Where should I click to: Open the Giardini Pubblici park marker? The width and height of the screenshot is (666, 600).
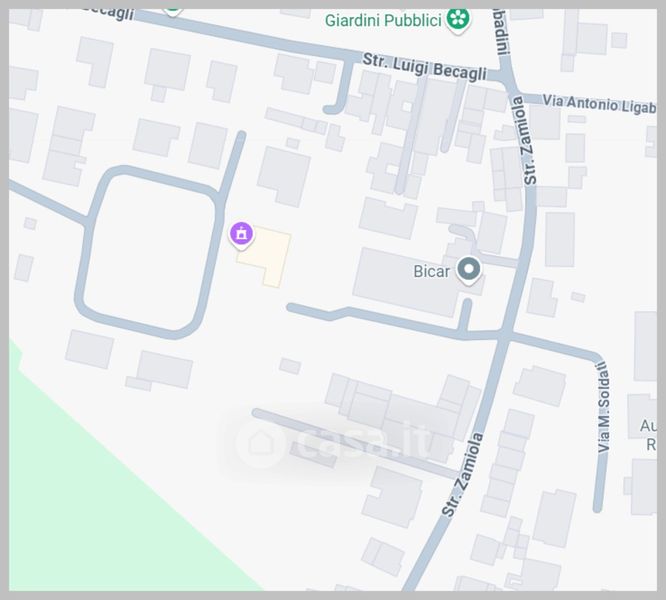[458, 20]
